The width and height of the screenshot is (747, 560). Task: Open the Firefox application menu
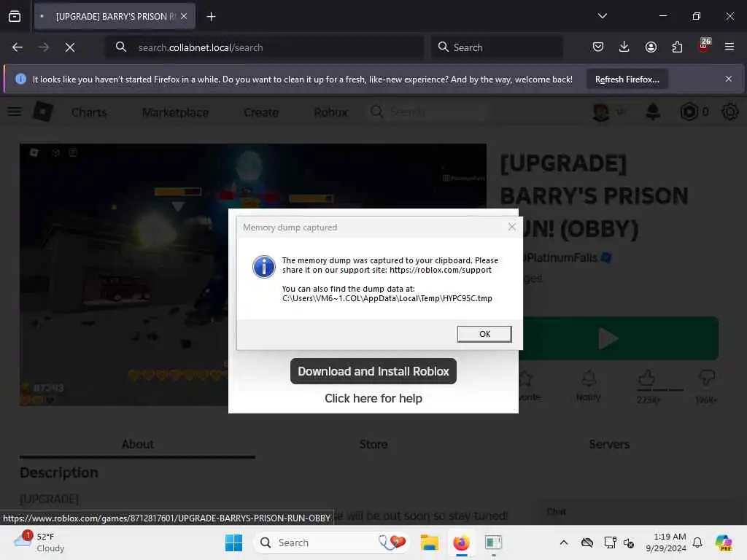click(x=729, y=47)
